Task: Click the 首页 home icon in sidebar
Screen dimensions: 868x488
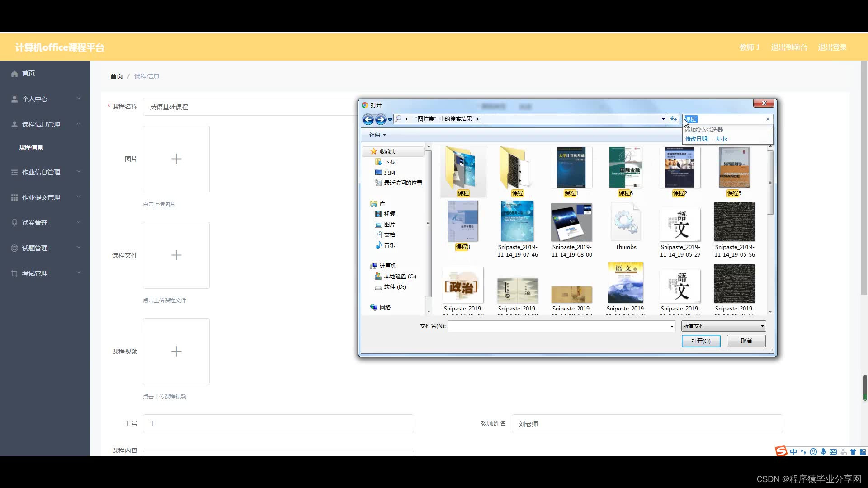Action: [x=14, y=74]
